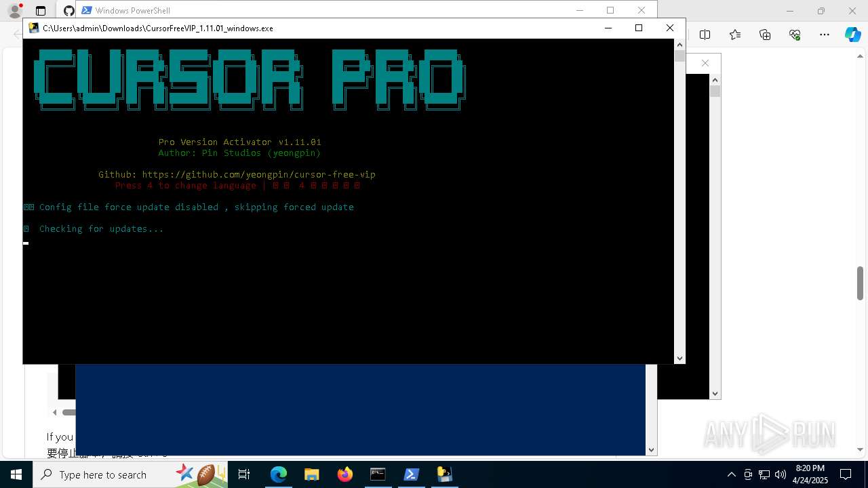The height and width of the screenshot is (488, 868).
Task: Click the GitHub URL text in console
Action: point(258,174)
